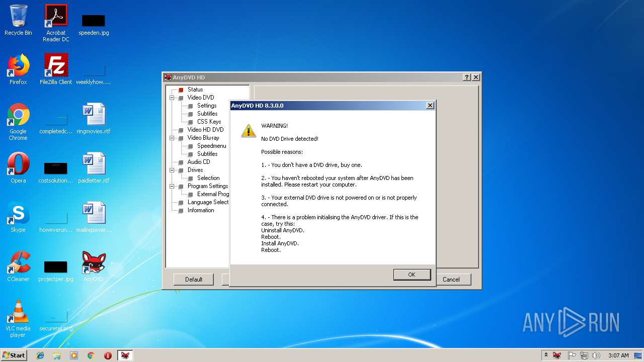Image resolution: width=644 pixels, height=362 pixels.
Task: Click the AnyDVD fox tray icon
Action: (x=557, y=355)
